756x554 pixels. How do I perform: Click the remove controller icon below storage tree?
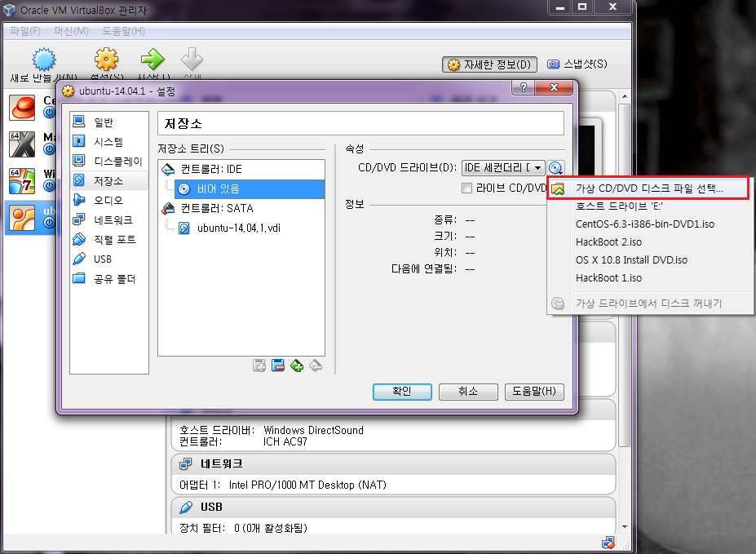[278, 366]
